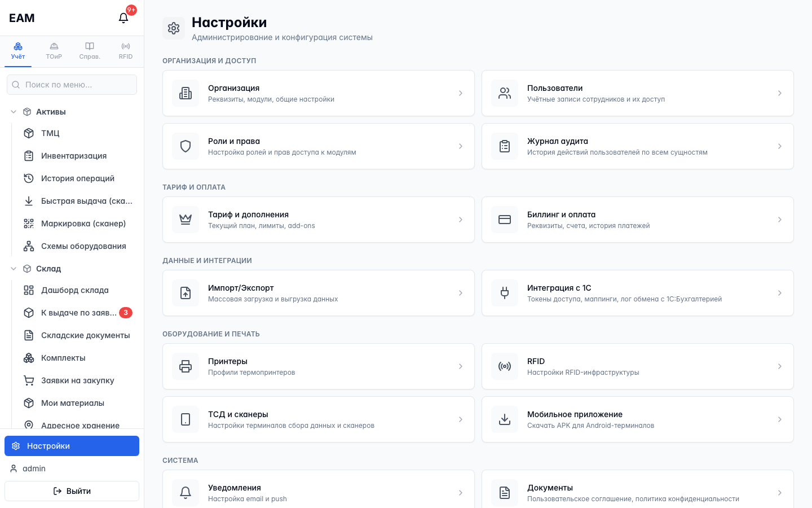Click the download icon for Мобильное приложение
This screenshot has height=508, width=812.
[505, 419]
